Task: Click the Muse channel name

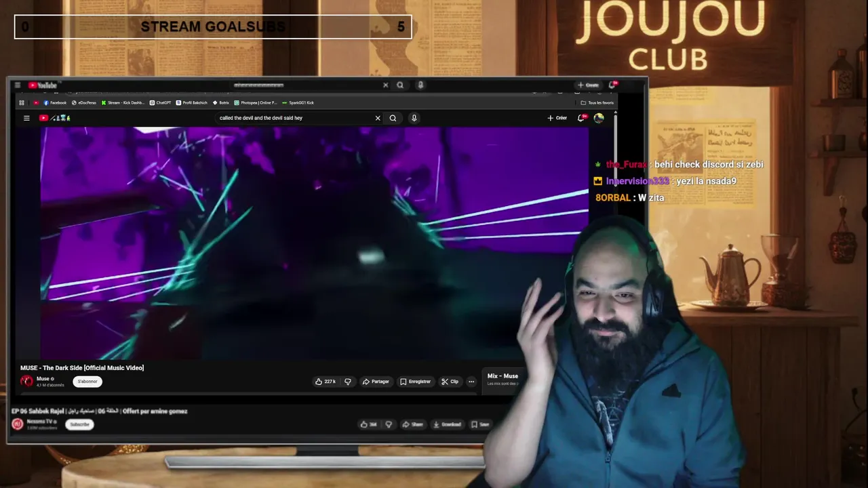Action: pos(43,379)
